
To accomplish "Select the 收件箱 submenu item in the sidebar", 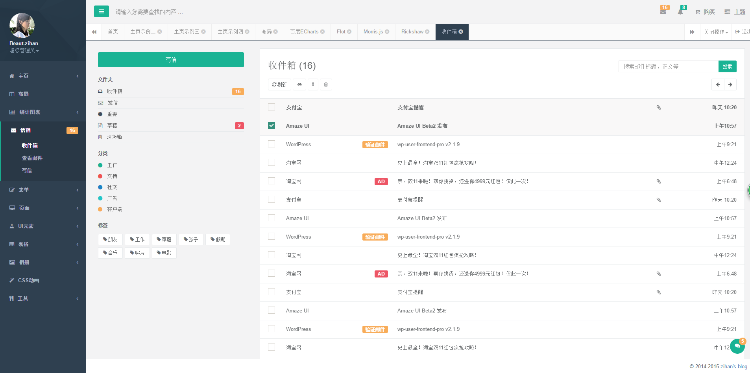I will (30, 145).
